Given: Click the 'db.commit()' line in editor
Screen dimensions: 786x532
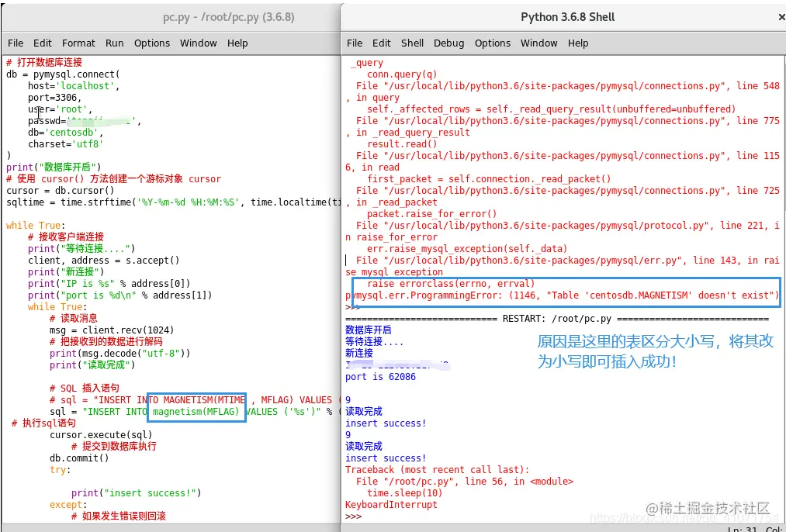Looking at the screenshot, I should 79,458.
